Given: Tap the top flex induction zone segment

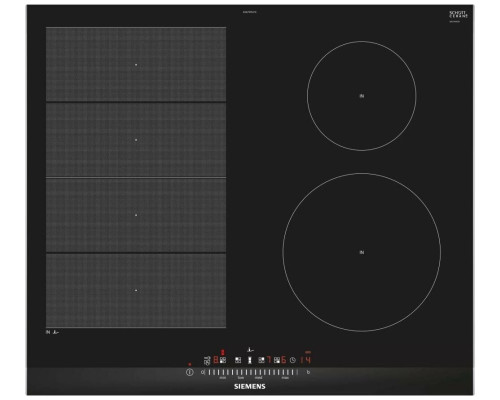Looking at the screenshot, I should (x=136, y=64).
